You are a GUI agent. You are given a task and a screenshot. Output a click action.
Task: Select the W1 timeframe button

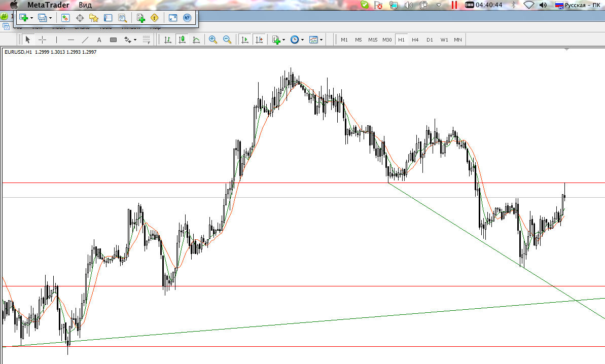click(x=444, y=40)
